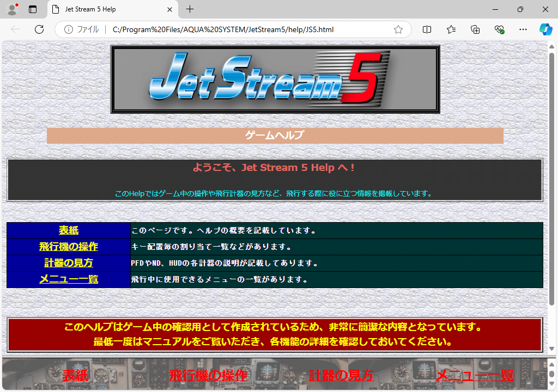Focus the address bar URL field
Screen dimensions: 558x392
[223, 29]
